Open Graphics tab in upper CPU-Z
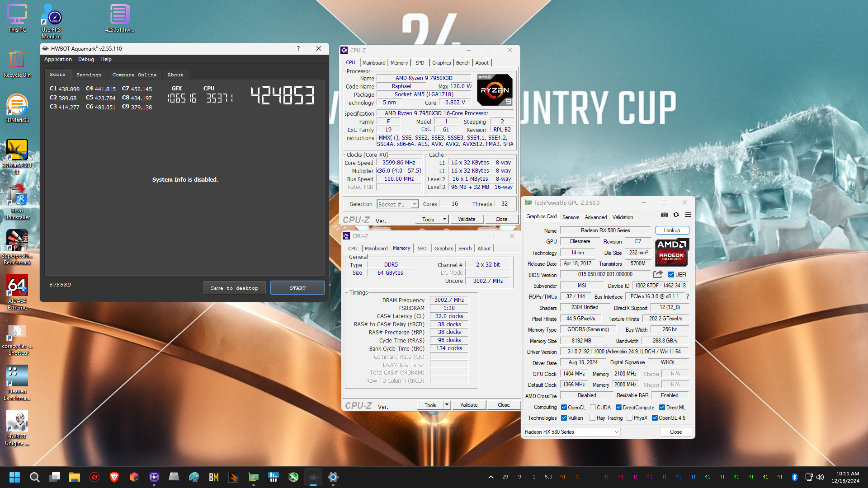 pos(441,63)
